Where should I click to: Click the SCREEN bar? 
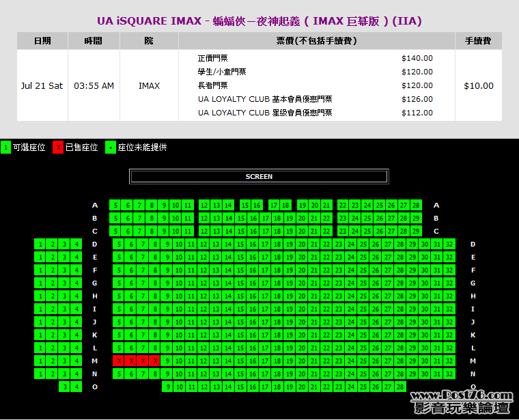point(259,176)
